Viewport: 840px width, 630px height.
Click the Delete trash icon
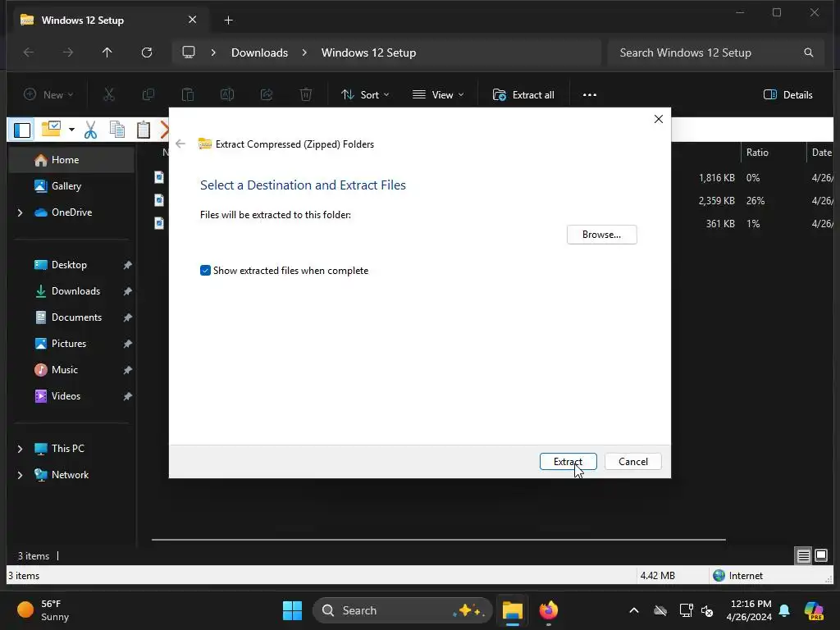(x=306, y=95)
